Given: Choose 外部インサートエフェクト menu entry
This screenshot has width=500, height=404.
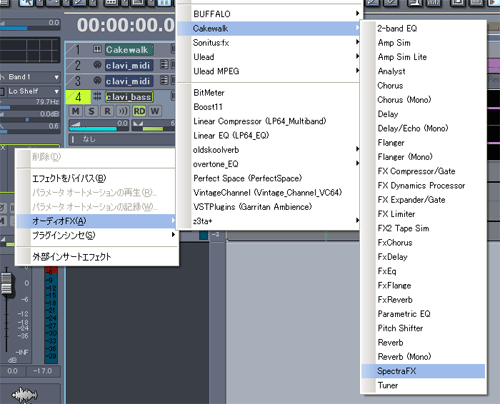Looking at the screenshot, I should click(x=97, y=257).
